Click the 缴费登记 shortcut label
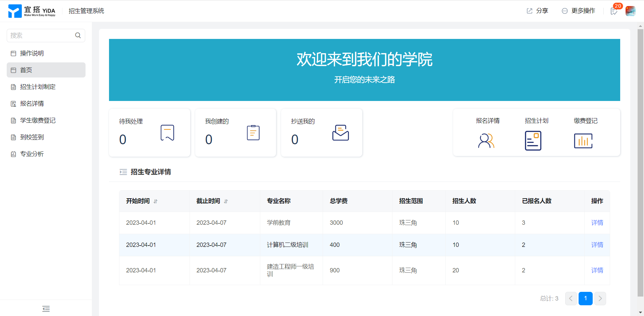This screenshot has height=316, width=644. click(586, 121)
